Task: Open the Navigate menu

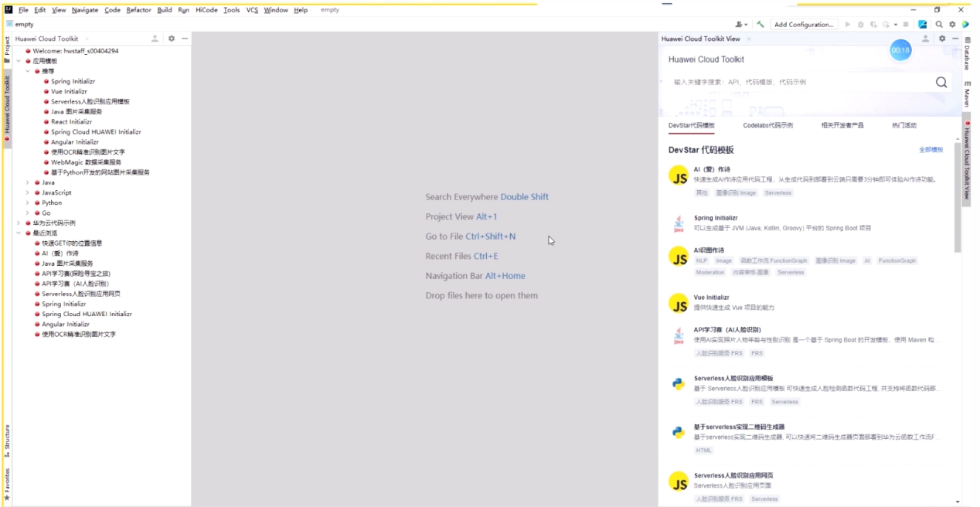Action: [x=85, y=10]
